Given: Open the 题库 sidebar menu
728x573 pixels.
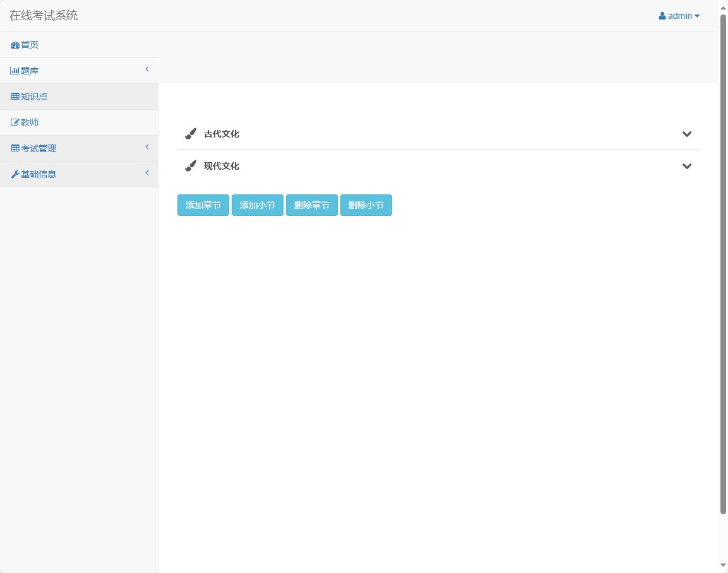Looking at the screenshot, I should pos(79,71).
